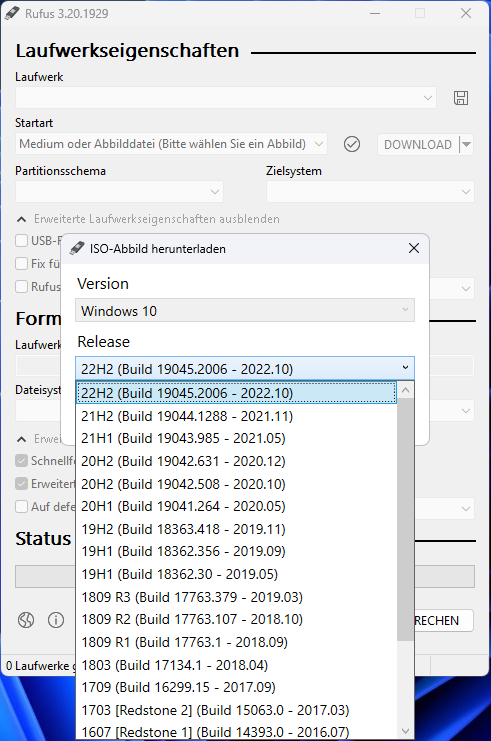Collapse the Release combo box arrow
491x741 pixels.
[x=405, y=368]
